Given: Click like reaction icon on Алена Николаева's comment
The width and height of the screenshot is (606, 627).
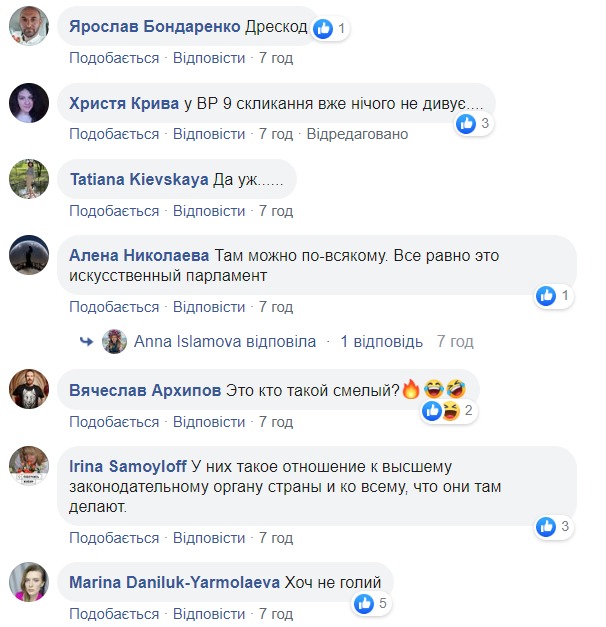Looking at the screenshot, I should [546, 295].
